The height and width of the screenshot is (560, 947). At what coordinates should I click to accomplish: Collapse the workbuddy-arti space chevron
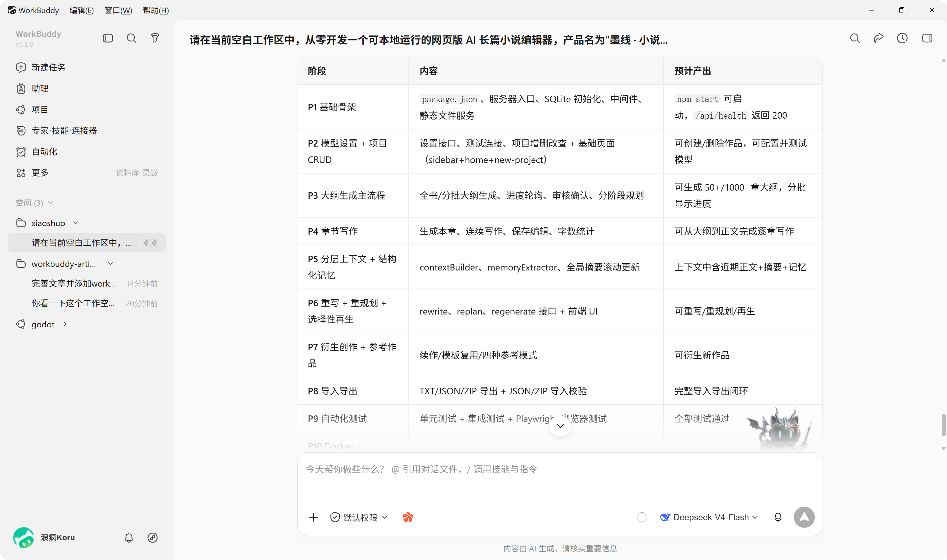[x=110, y=264]
